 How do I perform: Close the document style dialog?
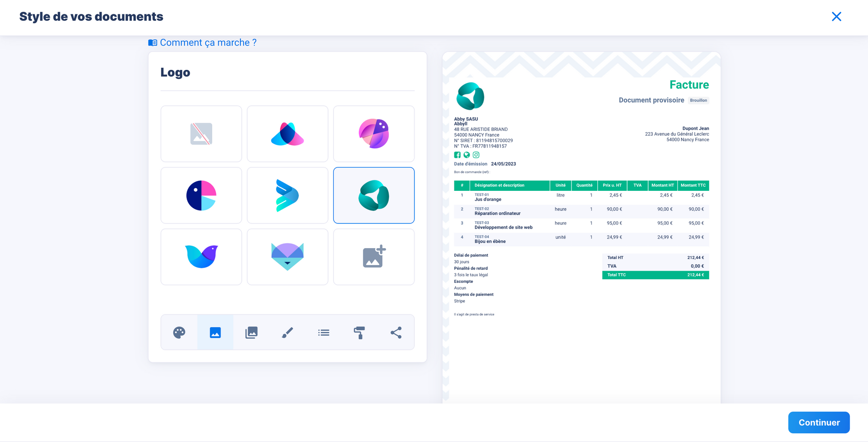coord(836,16)
